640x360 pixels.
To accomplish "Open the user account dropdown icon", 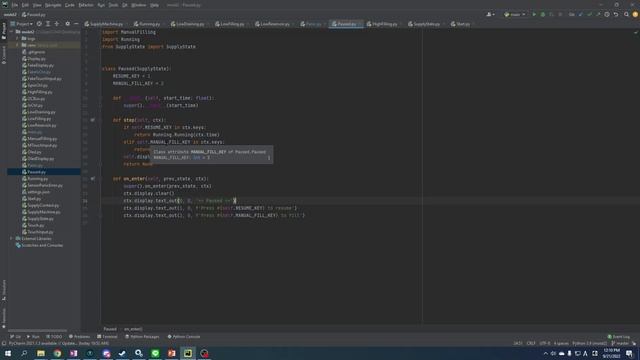I will point(490,15).
